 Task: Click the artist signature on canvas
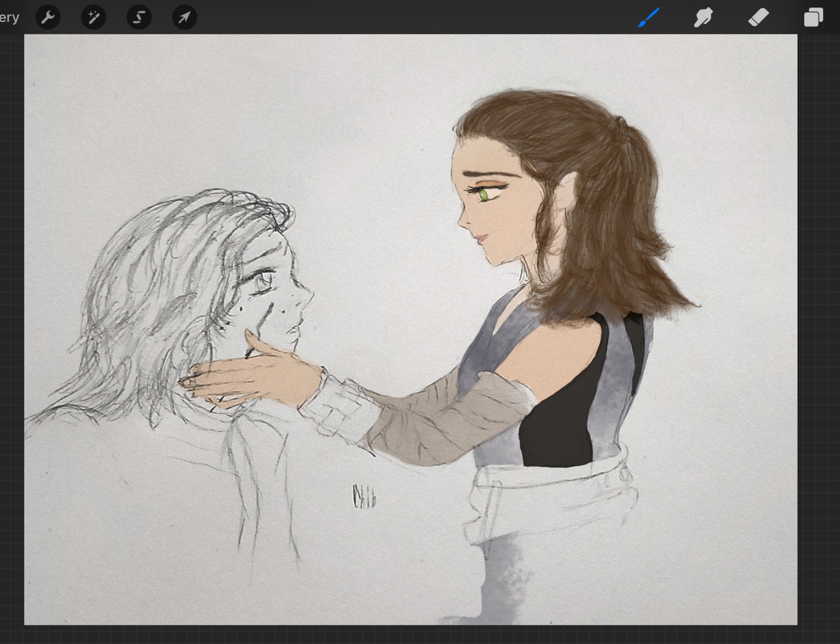pos(364,497)
